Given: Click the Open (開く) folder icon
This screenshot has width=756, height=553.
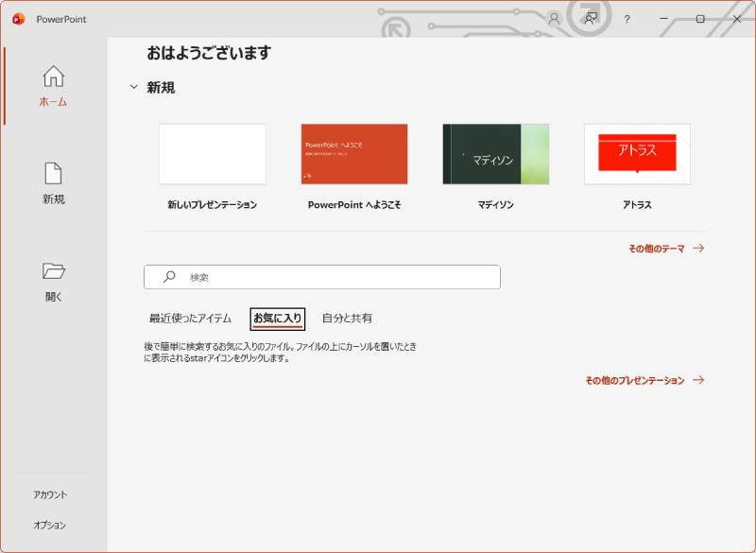Looking at the screenshot, I should (54, 271).
